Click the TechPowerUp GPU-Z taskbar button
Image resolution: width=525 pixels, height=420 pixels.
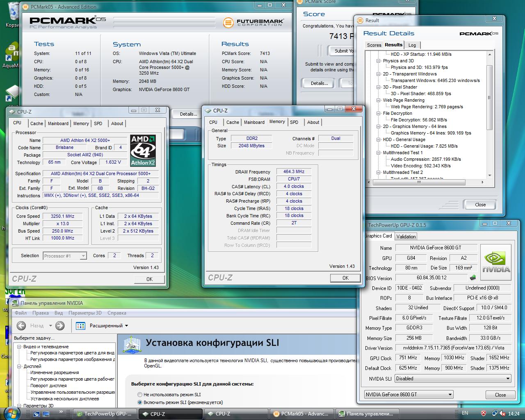(105, 414)
